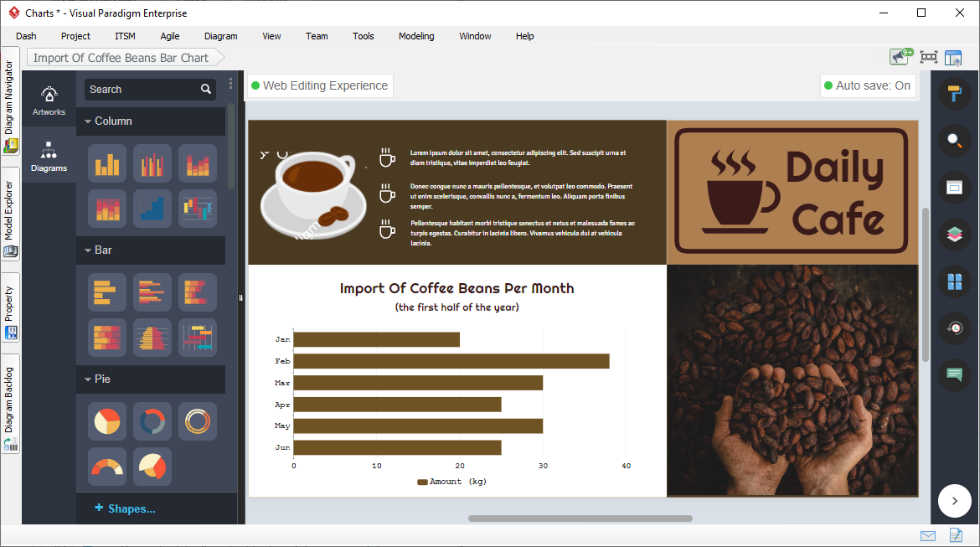This screenshot has width=980, height=547.
Task: Select the doughnut chart icon
Action: tap(152, 421)
